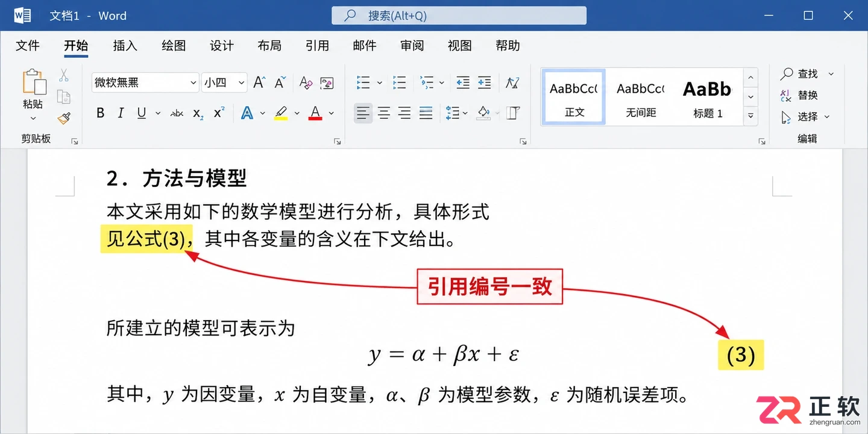Click the 搜索(Alt+Q) search box

coord(459,16)
